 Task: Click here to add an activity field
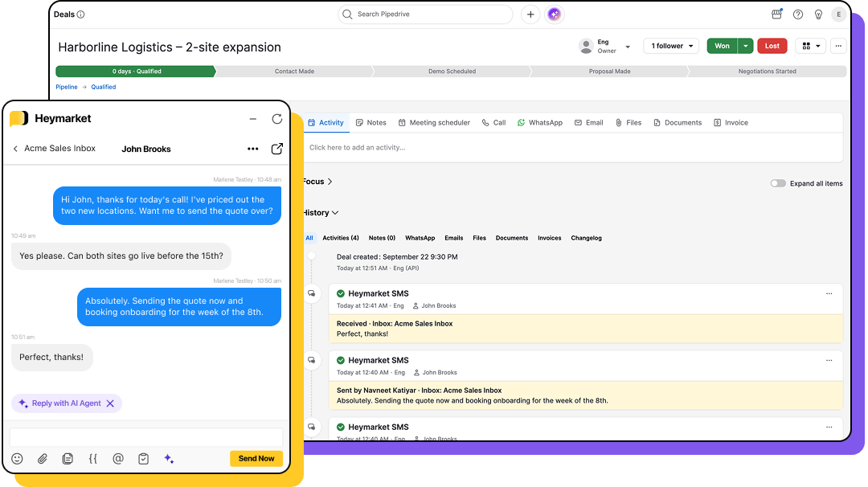575,148
